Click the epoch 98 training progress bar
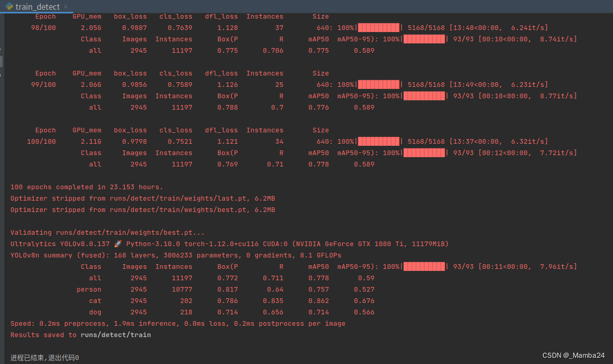 (379, 28)
